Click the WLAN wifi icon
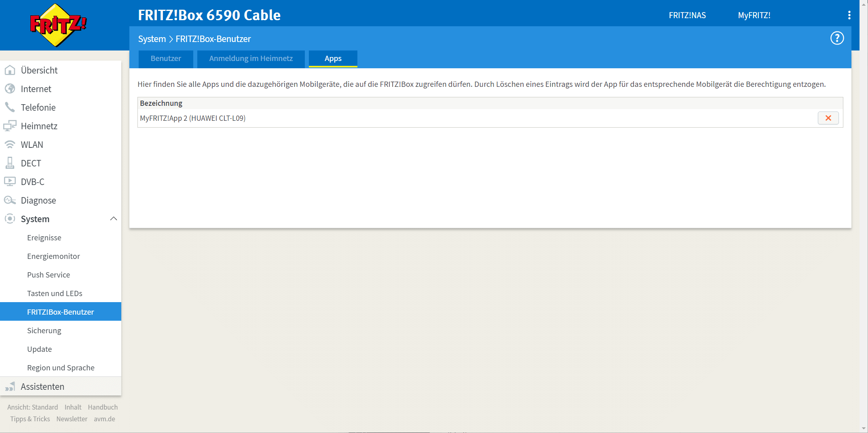 click(10, 145)
